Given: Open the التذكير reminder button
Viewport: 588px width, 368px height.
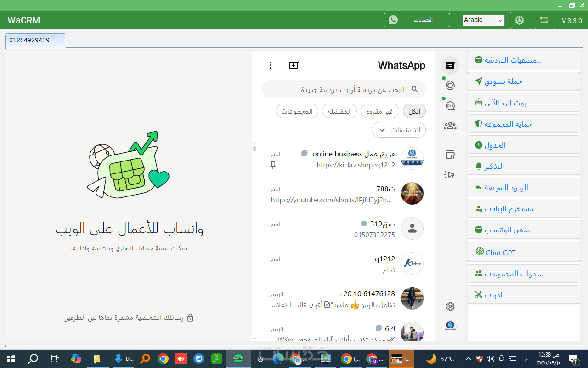Looking at the screenshot, I should [524, 166].
